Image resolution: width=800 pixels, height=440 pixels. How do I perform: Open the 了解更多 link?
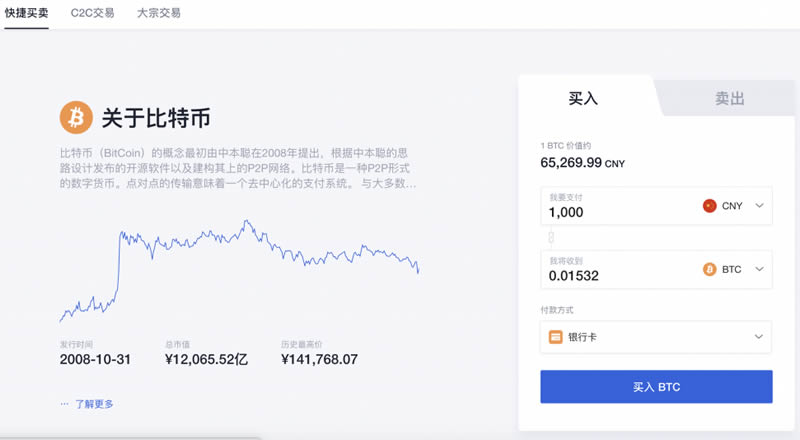tap(95, 404)
